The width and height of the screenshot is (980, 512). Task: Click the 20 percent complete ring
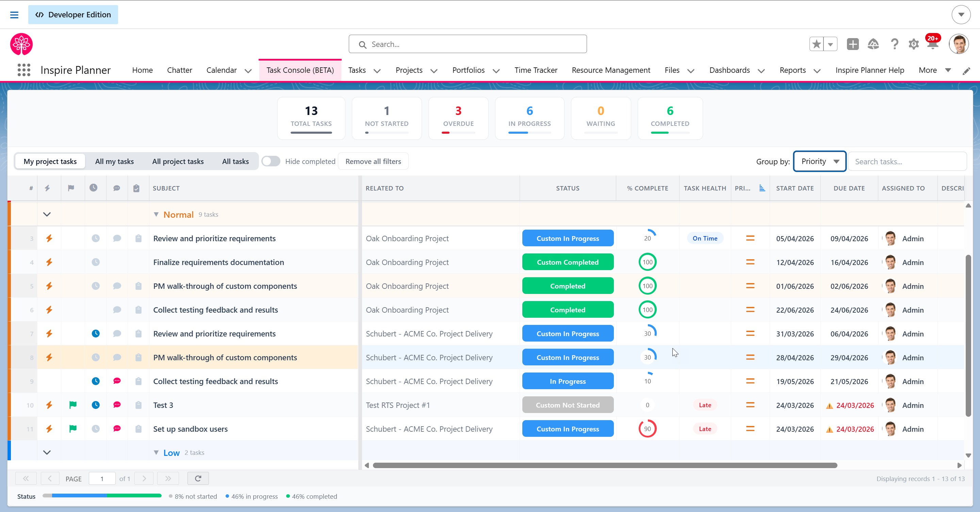(648, 238)
